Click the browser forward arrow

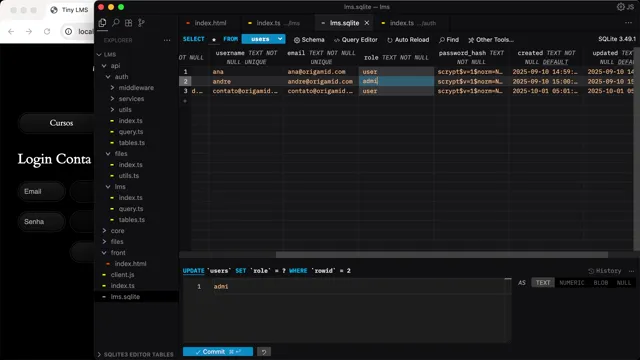pos(29,31)
